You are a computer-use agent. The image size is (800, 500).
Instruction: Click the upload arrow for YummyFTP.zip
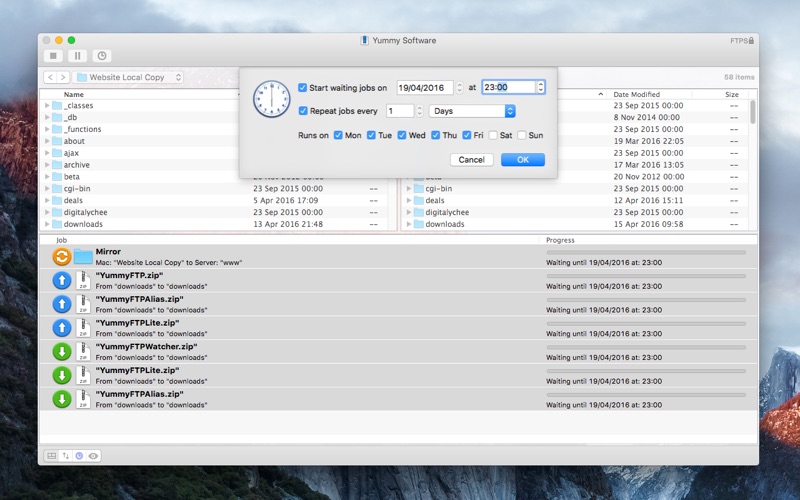point(62,280)
